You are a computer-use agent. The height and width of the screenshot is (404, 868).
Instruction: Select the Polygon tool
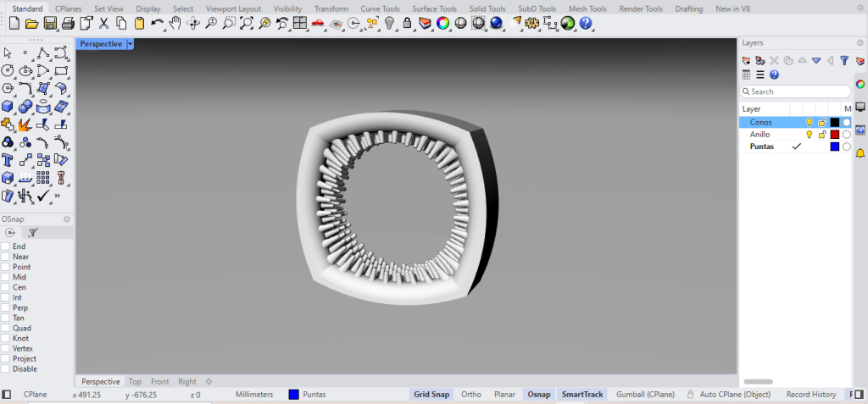(8, 89)
